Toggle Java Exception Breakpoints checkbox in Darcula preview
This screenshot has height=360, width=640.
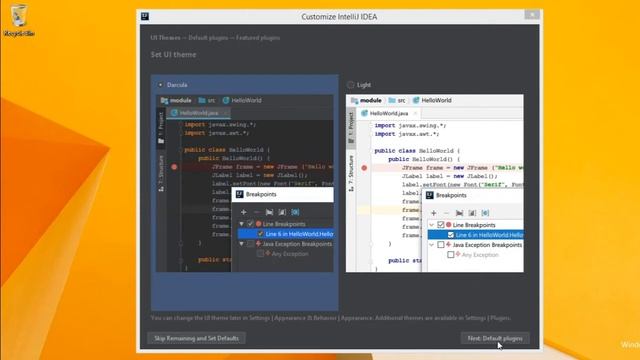click(x=250, y=244)
